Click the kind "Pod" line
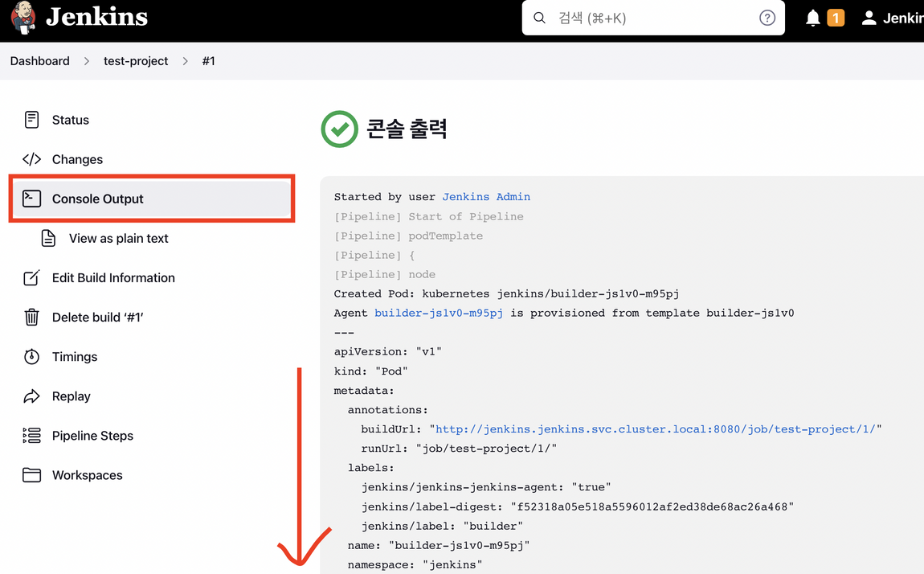This screenshot has height=574, width=924. click(x=370, y=371)
